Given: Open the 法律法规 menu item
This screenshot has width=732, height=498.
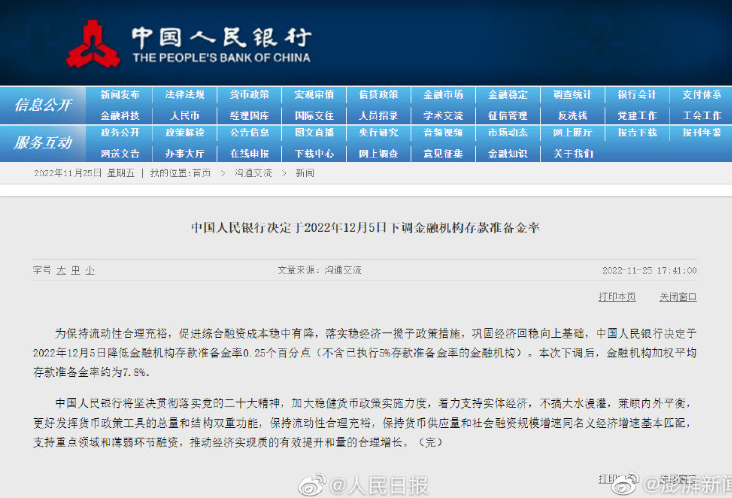Looking at the screenshot, I should [x=185, y=95].
